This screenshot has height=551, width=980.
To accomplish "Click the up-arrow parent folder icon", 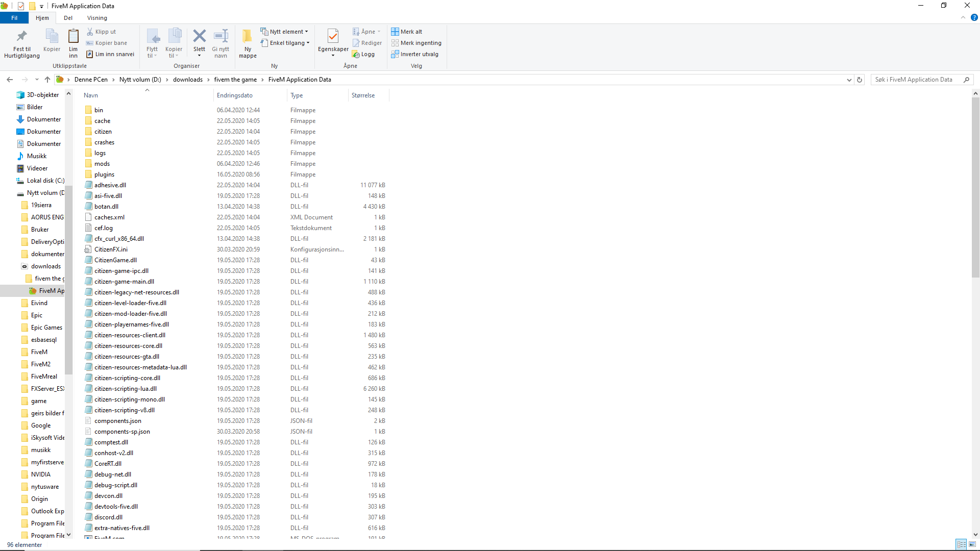I will click(x=47, y=80).
